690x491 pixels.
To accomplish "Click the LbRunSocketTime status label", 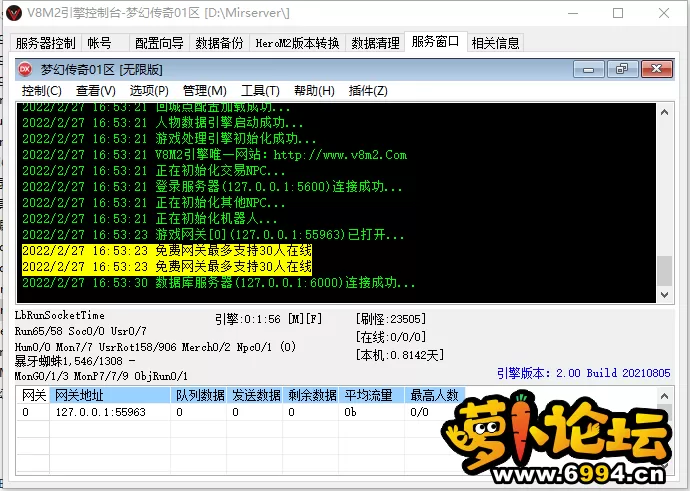I will (x=60, y=315).
